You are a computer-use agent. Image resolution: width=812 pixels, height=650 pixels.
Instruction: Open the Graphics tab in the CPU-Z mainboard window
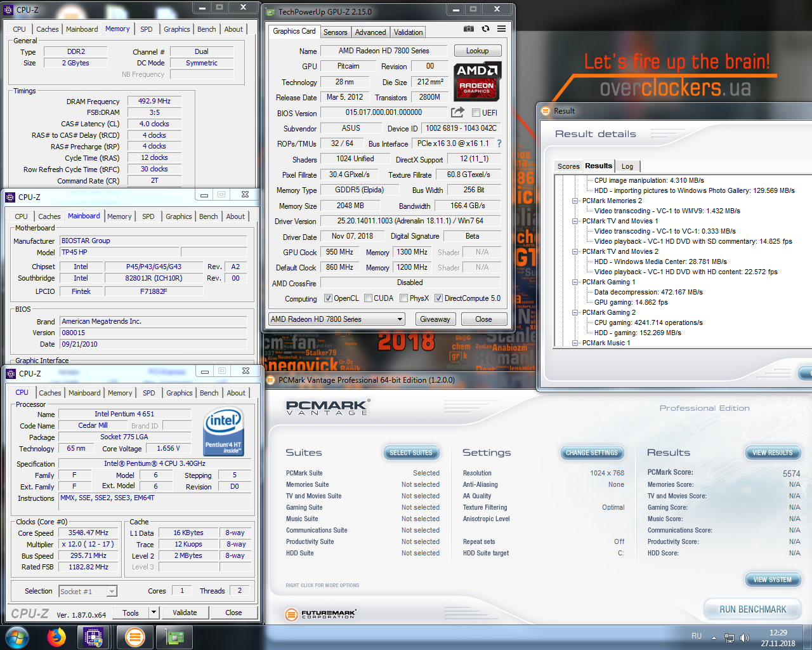(179, 216)
